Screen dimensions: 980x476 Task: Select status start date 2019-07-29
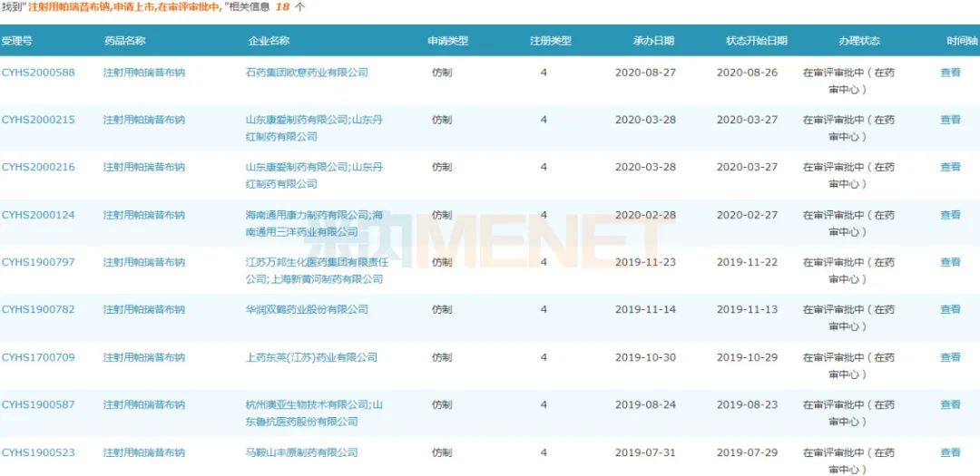748,453
